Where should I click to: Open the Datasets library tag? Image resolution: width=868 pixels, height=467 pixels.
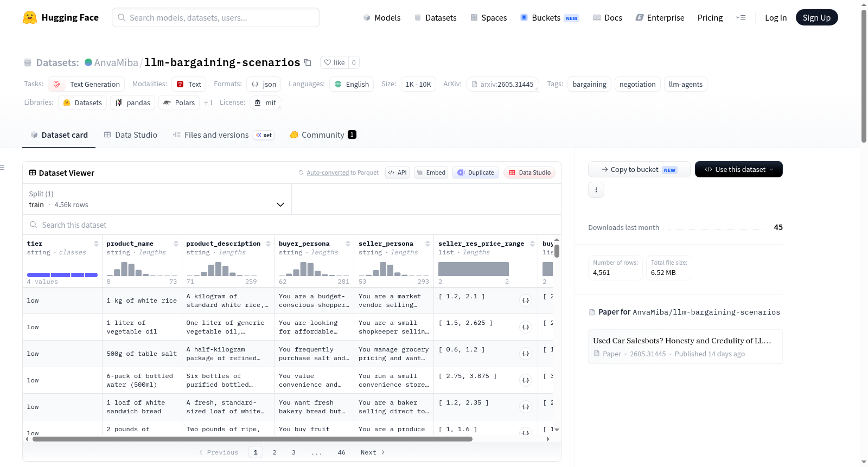pyautogui.click(x=82, y=103)
